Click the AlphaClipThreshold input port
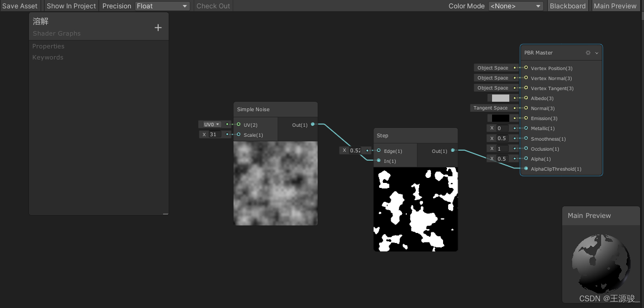This screenshot has height=308, width=644. click(526, 168)
